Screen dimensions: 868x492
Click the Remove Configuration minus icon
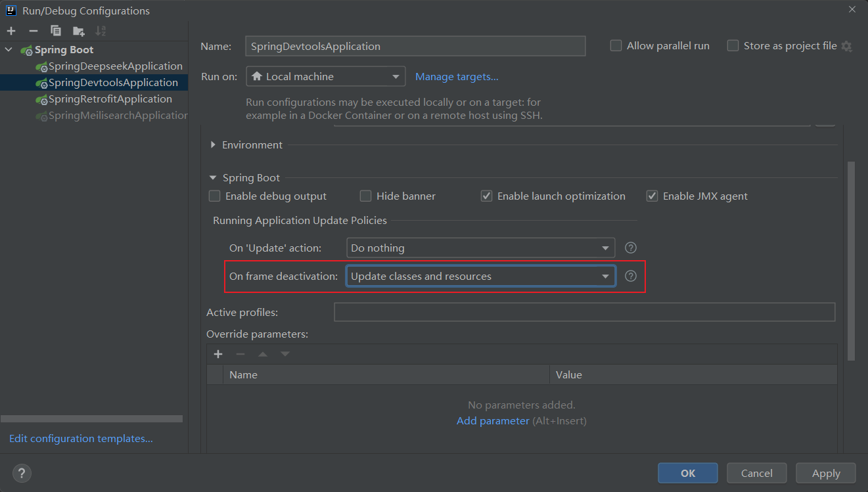[34, 31]
